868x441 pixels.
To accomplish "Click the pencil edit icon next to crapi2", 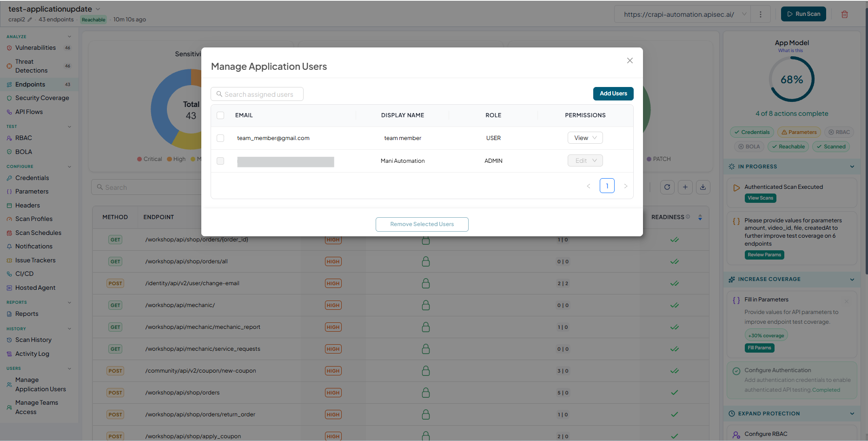I will tap(30, 20).
